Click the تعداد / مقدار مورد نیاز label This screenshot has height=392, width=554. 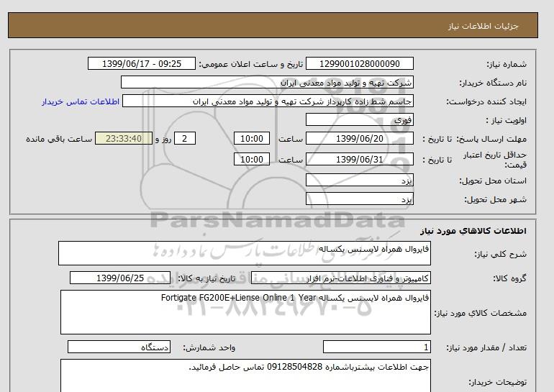pyautogui.click(x=486, y=348)
